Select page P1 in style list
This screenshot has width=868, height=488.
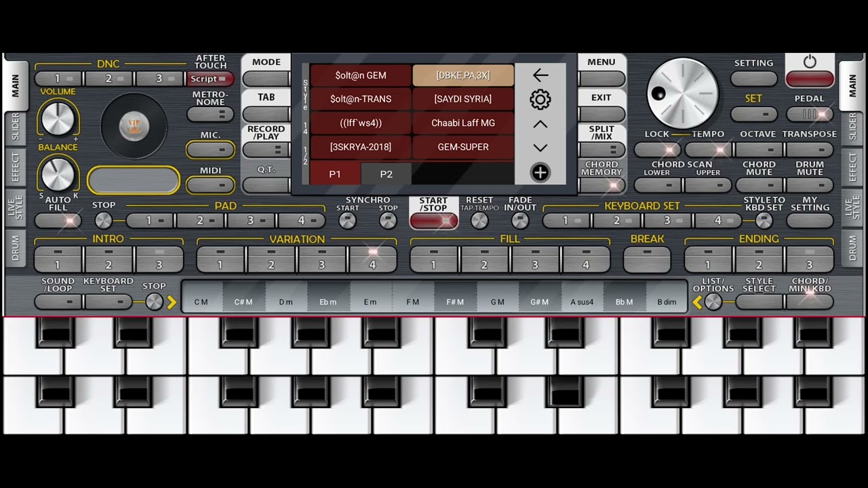[335, 174]
